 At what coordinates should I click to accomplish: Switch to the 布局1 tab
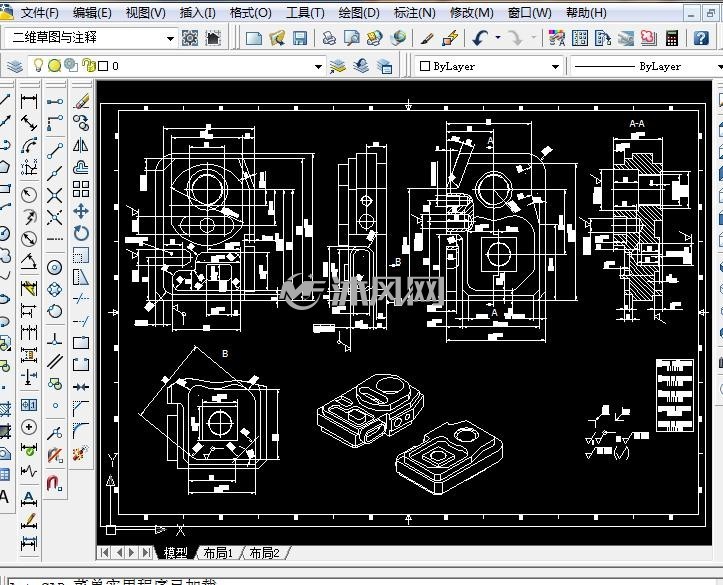(x=218, y=553)
